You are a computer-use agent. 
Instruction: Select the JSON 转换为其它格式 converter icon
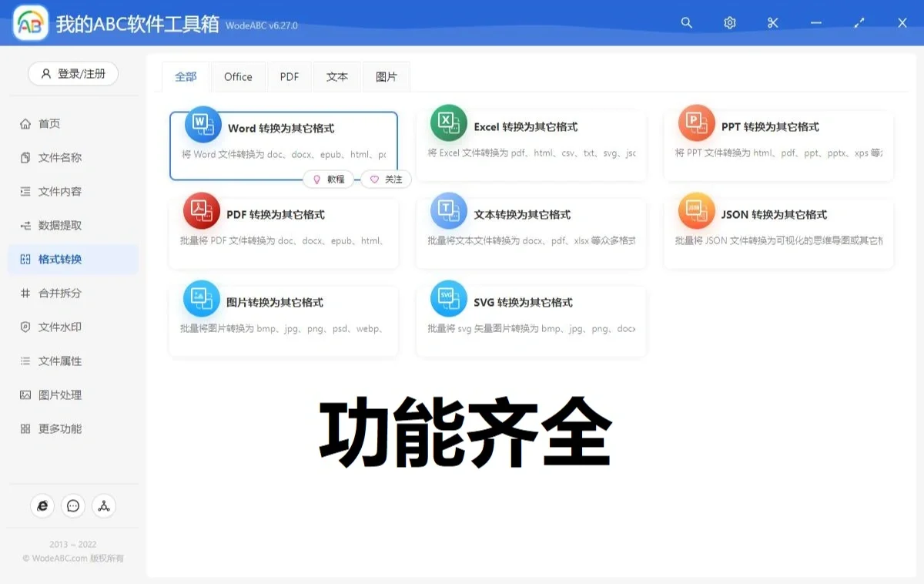(696, 210)
